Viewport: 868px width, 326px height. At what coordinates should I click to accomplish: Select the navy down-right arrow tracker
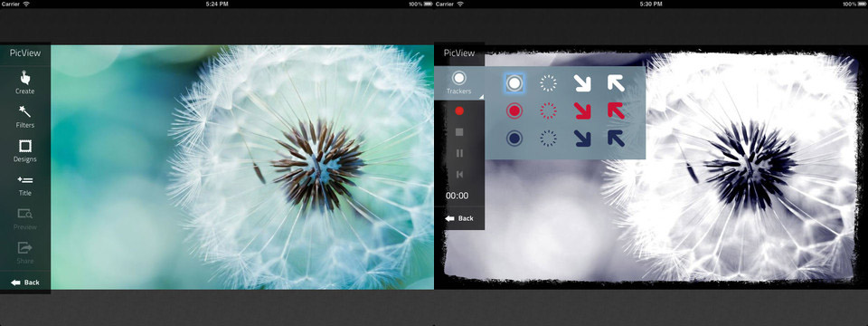tap(581, 138)
